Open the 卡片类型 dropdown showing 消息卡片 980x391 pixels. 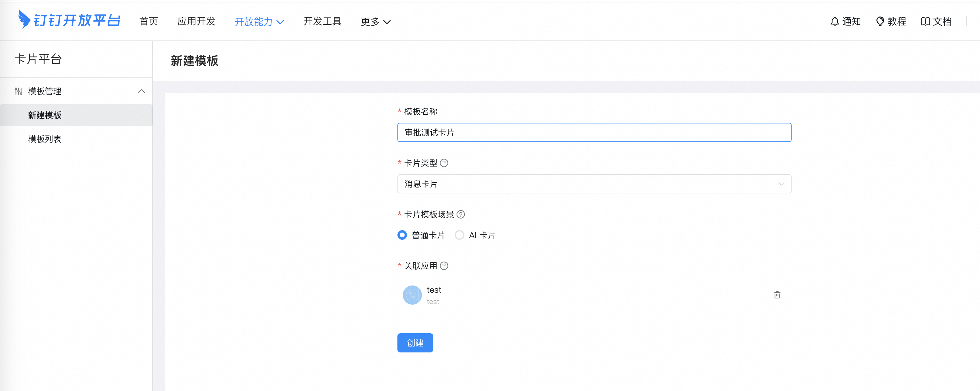click(594, 184)
